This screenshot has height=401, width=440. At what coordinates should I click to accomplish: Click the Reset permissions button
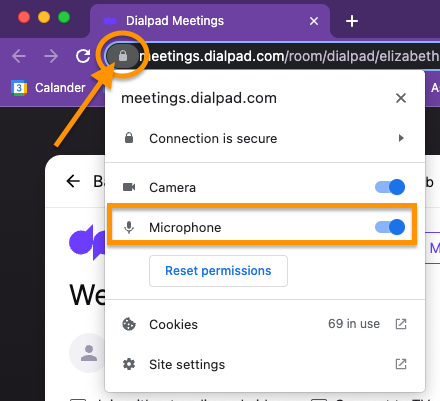point(218,271)
